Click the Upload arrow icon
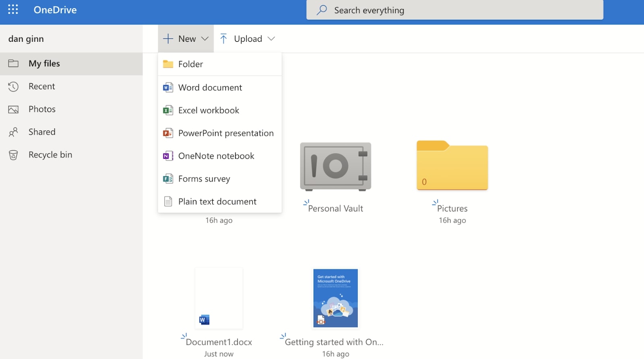 224,39
